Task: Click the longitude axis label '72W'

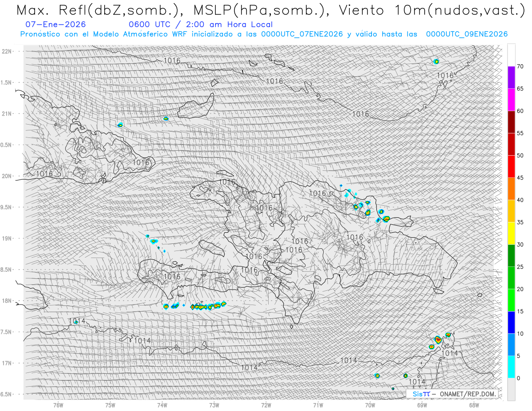Action: tap(266, 405)
